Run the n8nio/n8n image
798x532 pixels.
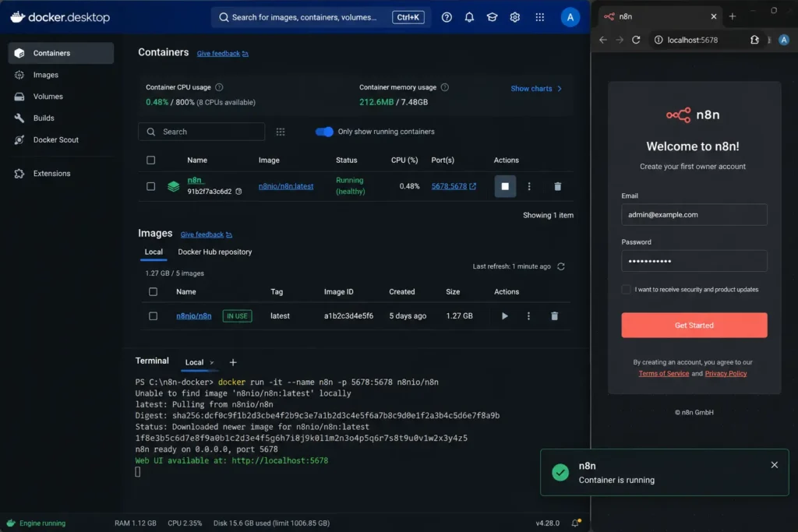coord(504,315)
